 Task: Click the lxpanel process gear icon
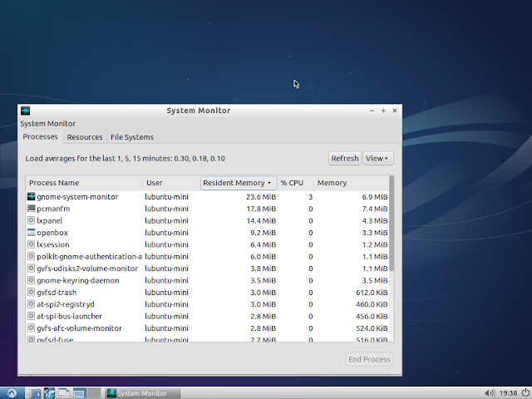(31, 220)
